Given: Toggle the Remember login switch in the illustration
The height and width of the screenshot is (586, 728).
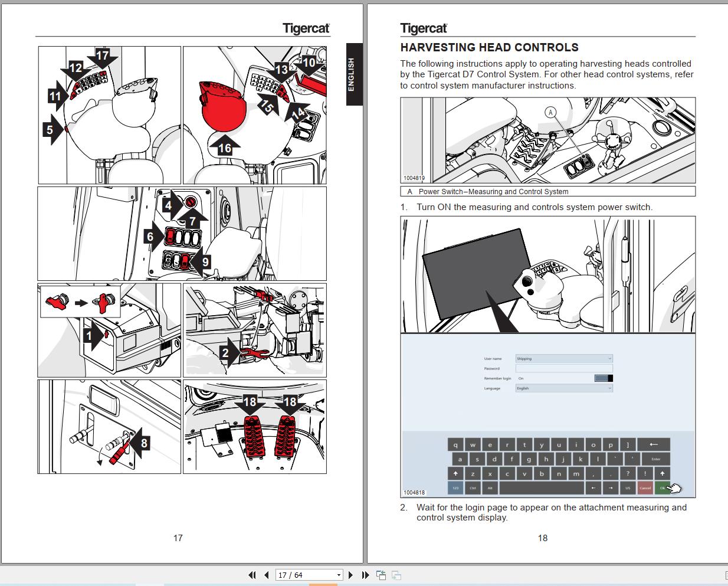Looking at the screenshot, I should (604, 378).
